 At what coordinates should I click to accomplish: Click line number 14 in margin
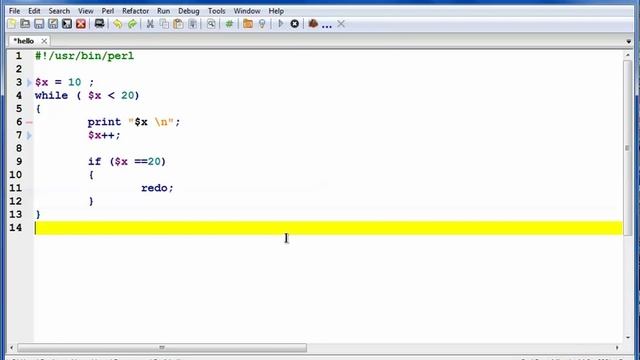click(16, 228)
